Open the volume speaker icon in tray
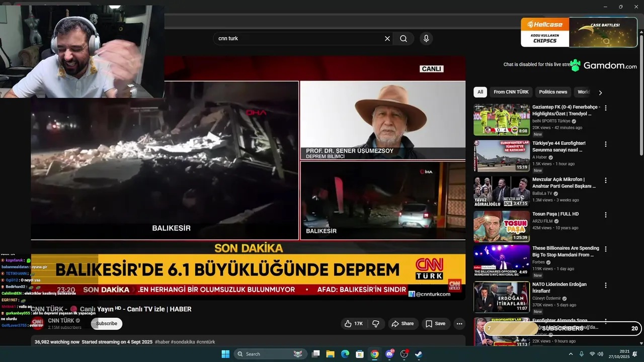 [600, 354]
